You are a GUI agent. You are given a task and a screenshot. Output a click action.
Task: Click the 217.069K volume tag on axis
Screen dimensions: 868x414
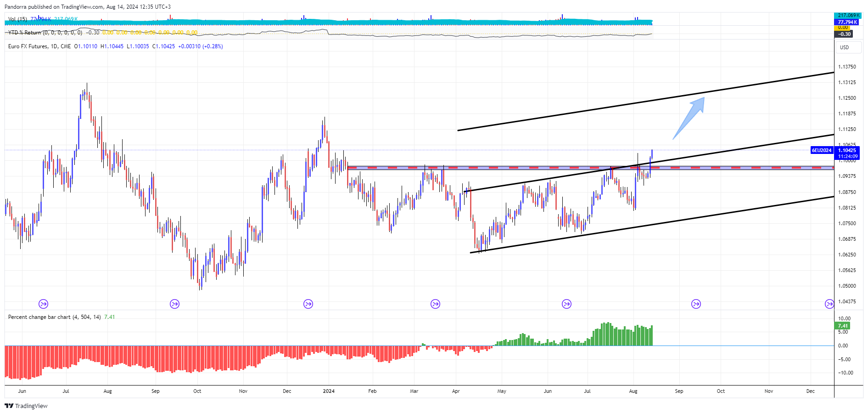point(847,16)
